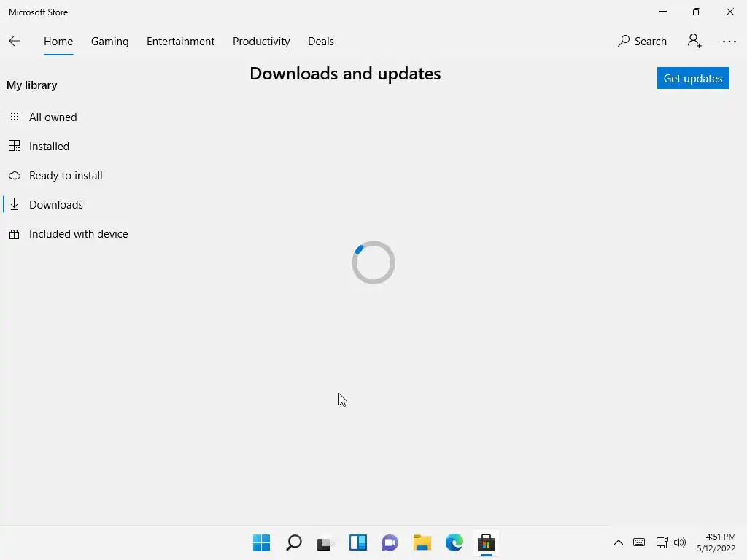Open the Widgets panel icon

click(x=357, y=542)
